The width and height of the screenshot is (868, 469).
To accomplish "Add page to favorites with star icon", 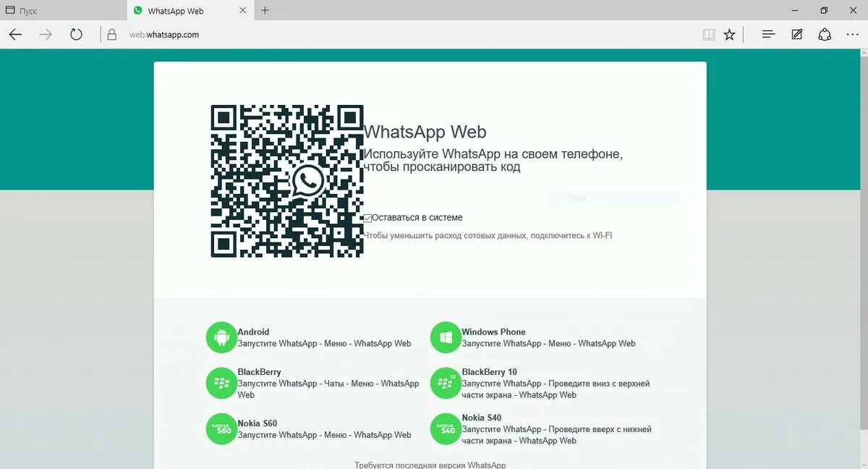I will coord(729,34).
